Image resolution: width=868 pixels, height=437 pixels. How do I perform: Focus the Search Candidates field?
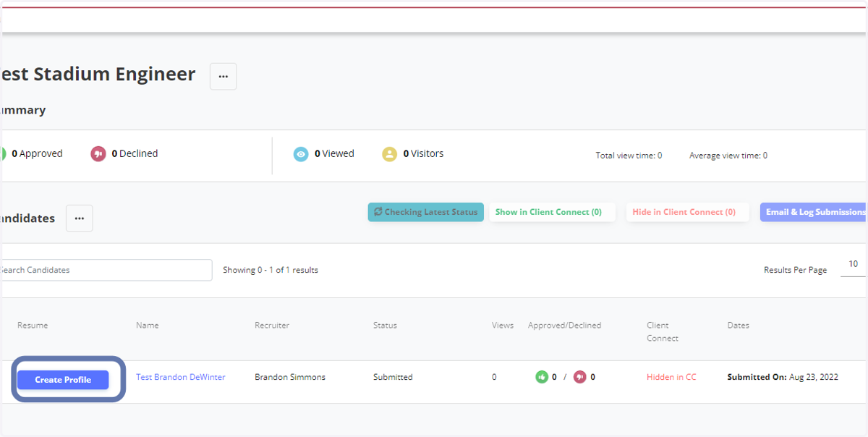tap(106, 270)
